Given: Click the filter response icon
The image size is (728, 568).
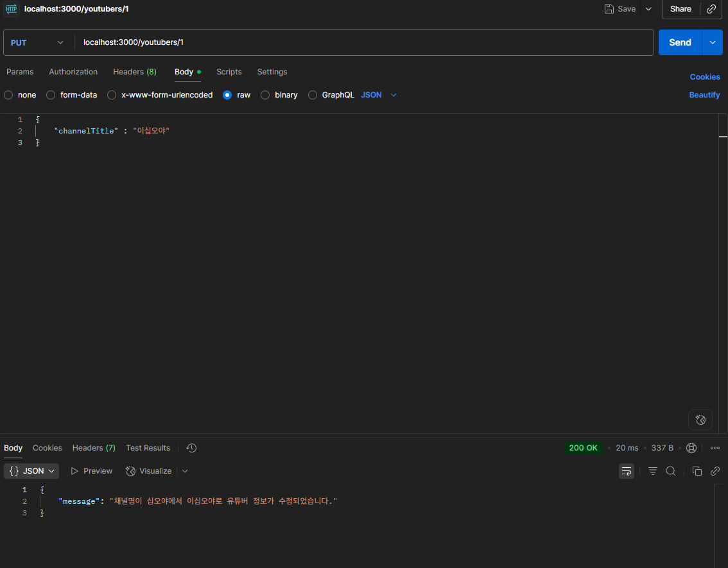Looking at the screenshot, I should (652, 471).
